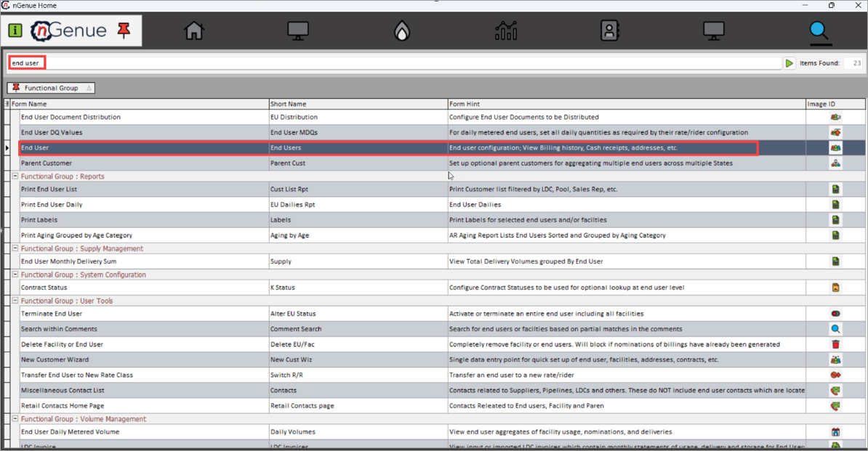The image size is (868, 451).
Task: Click the image icon for End User Document Distribution
Action: [835, 117]
